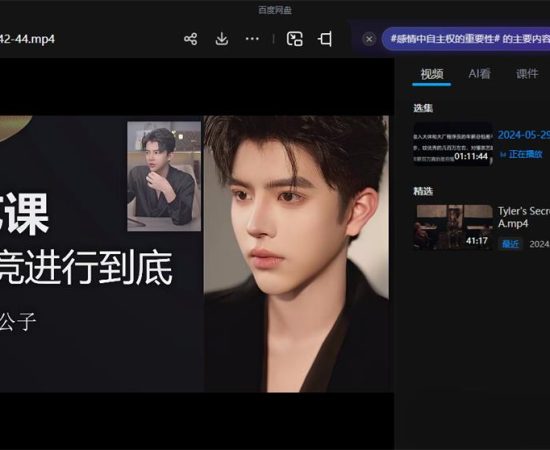Switch to the 课件 tab
Screen dimensions: 550x450
coord(526,74)
